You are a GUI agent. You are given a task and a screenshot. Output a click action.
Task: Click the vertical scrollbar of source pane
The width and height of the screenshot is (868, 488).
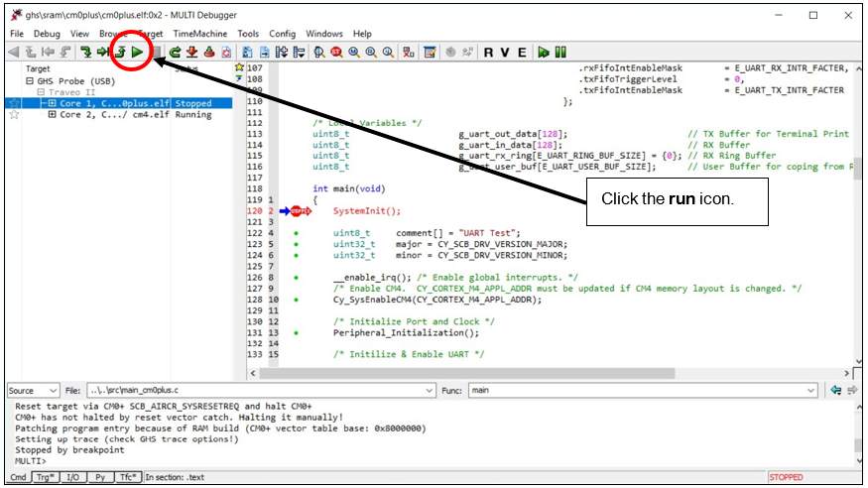point(857,169)
